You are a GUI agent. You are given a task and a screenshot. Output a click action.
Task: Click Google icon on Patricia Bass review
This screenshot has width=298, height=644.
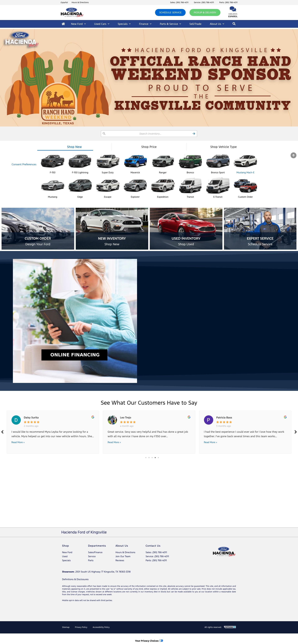point(285,417)
